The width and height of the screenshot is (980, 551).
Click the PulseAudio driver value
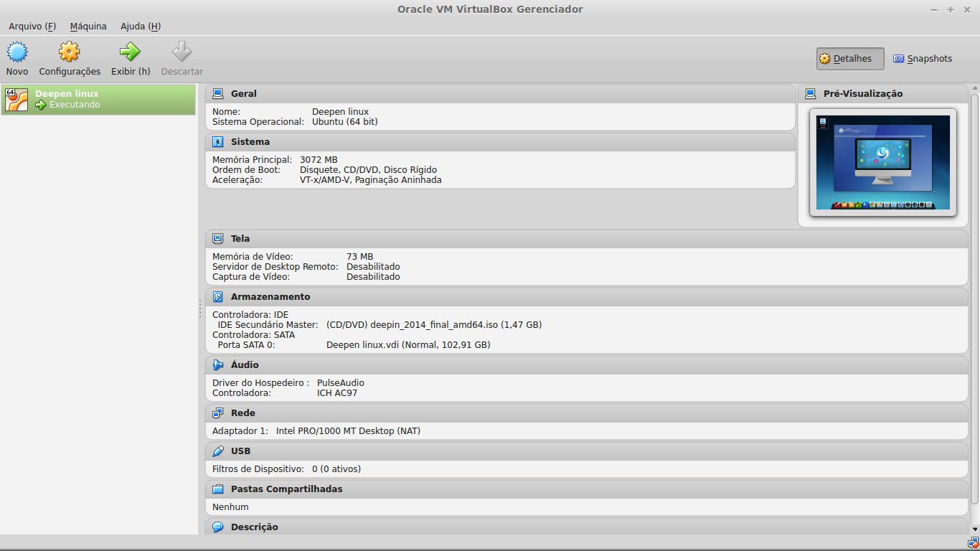[x=341, y=383]
